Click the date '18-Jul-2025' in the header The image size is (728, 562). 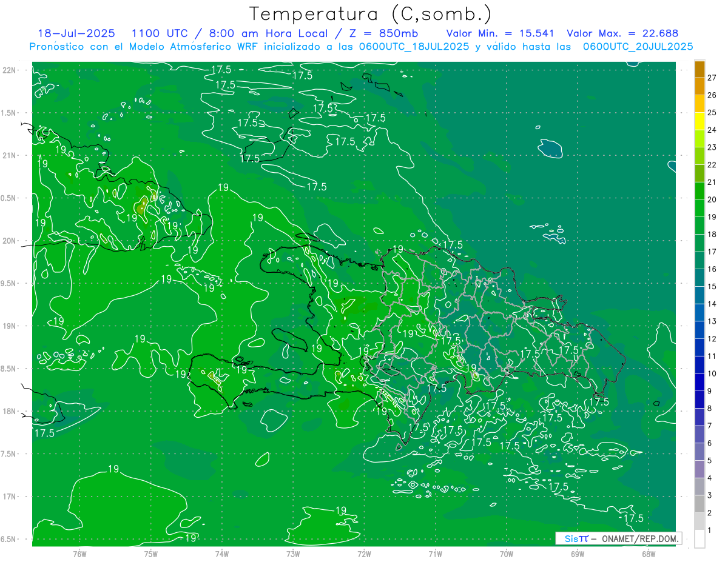76,33
